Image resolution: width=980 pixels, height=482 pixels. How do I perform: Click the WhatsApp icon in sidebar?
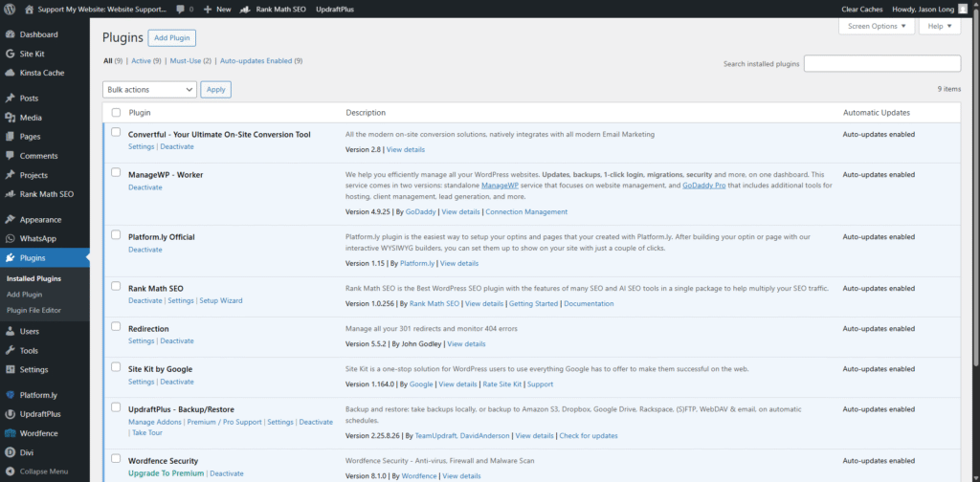click(10, 238)
